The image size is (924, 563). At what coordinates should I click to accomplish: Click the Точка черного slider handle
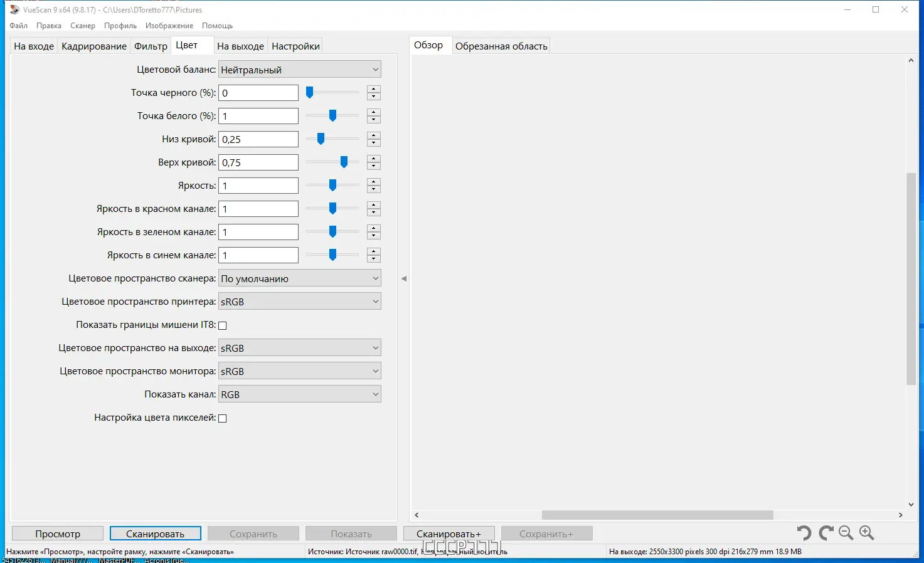tap(309, 93)
